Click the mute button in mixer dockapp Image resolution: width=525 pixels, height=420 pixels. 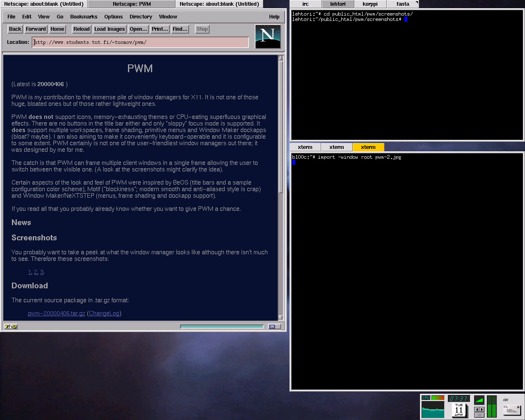[x=479, y=415]
